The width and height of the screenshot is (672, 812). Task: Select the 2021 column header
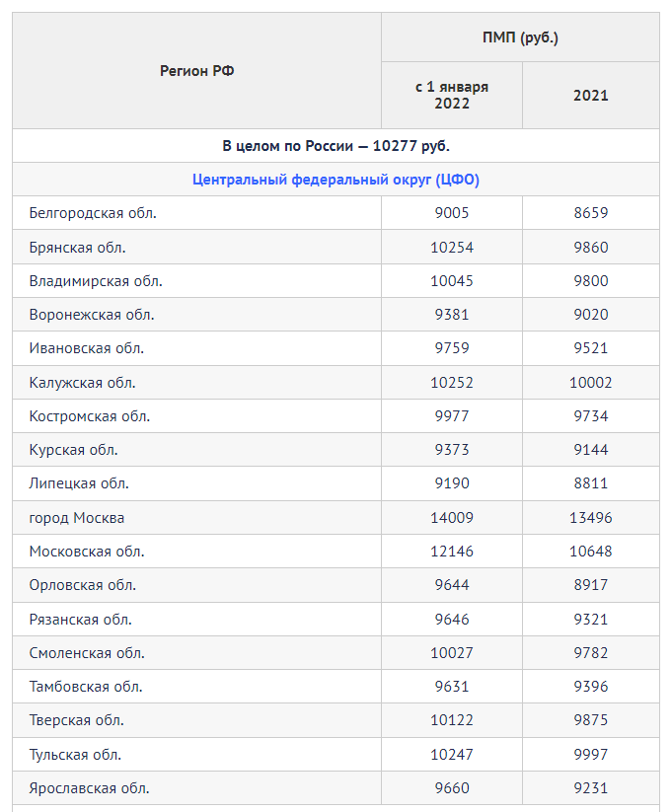click(x=590, y=96)
